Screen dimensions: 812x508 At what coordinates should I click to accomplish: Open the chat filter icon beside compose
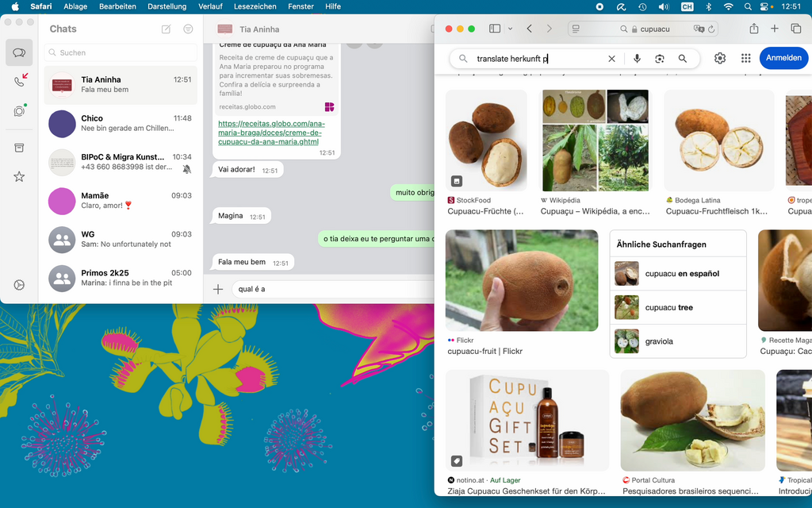click(x=188, y=29)
